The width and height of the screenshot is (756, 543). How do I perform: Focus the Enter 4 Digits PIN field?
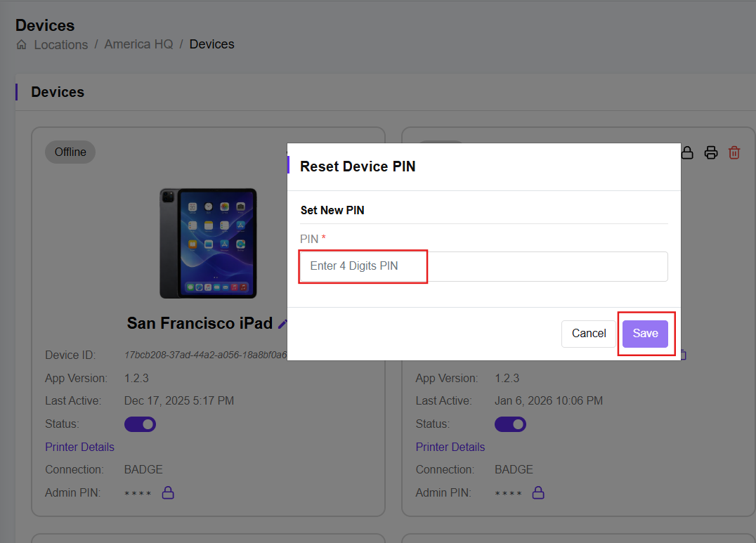(483, 266)
